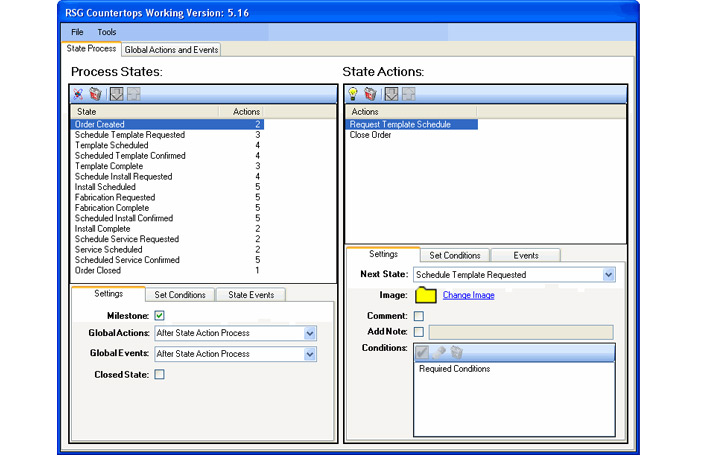Click the State column header
Image resolution: width=707 pixels, height=458 pixels.
(x=145, y=111)
